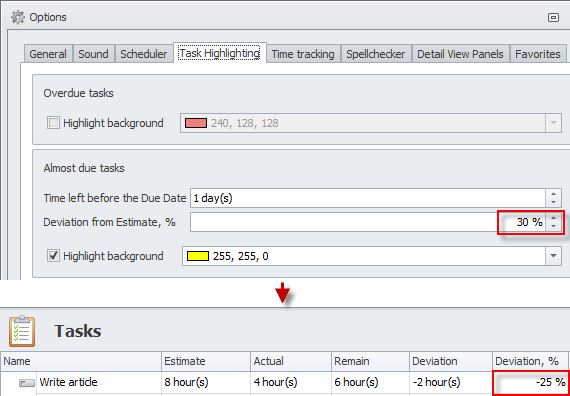Click the Options gear icon
This screenshot has height=396, width=570.
tap(18, 17)
